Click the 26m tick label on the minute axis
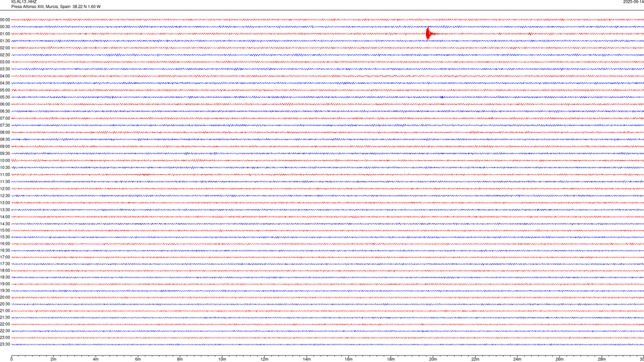This screenshot has height=362, width=644. pos(559,359)
